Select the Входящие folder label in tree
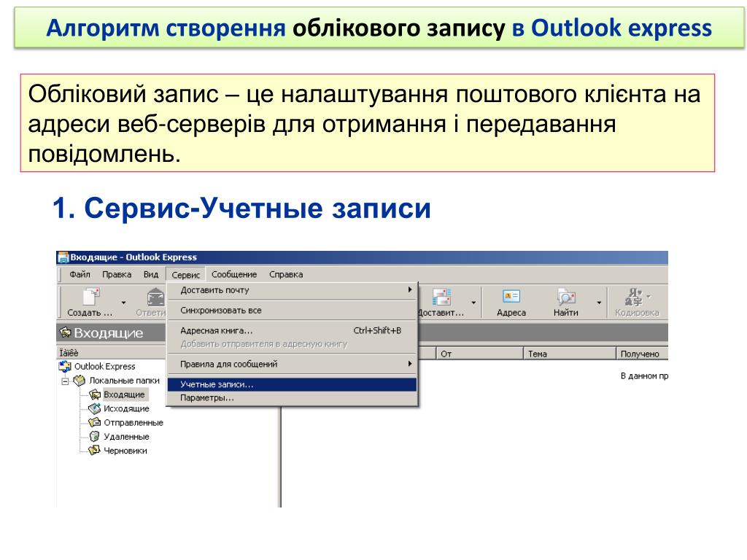Screen dimensions: 747x560 pyautogui.click(x=124, y=394)
